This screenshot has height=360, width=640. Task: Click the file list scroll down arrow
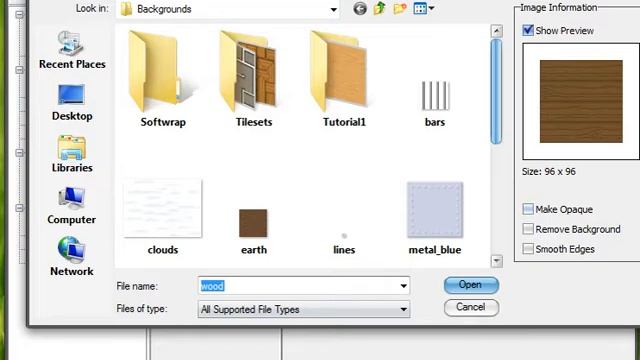click(x=496, y=261)
